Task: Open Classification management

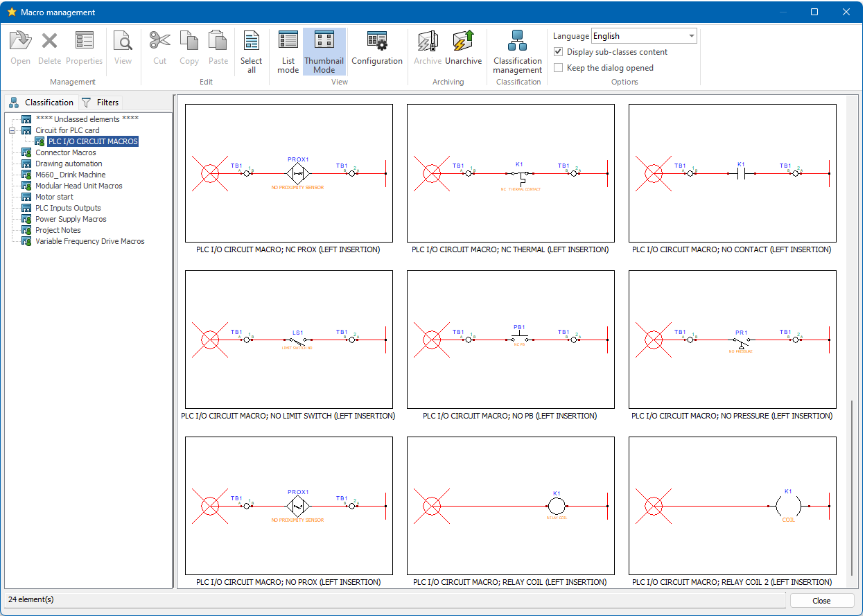Action: pos(517,49)
